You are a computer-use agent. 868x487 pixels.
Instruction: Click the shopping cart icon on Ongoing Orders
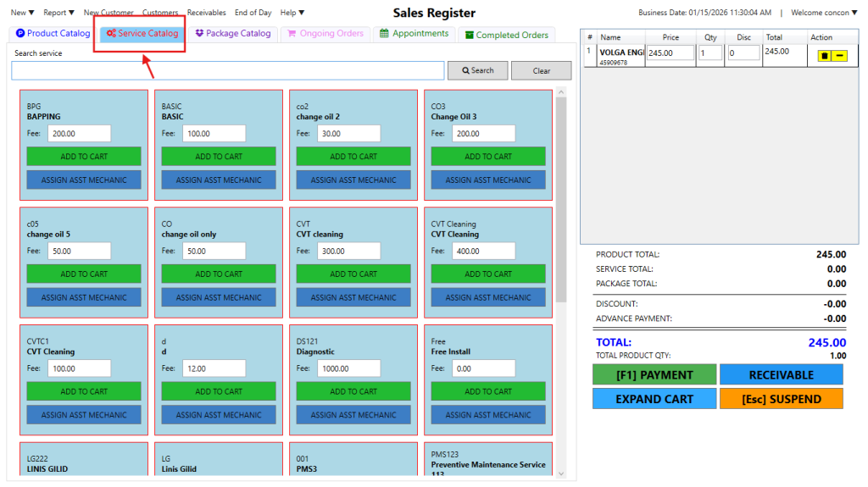(292, 34)
